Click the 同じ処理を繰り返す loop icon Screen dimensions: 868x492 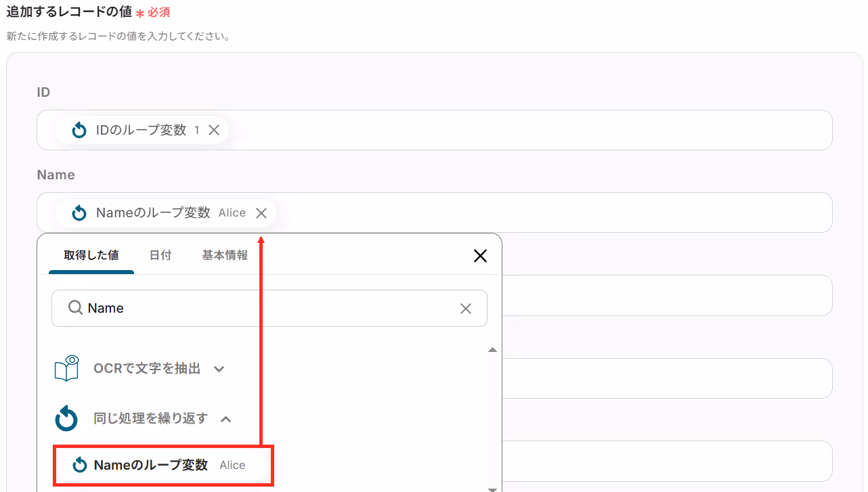pyautogui.click(x=66, y=419)
